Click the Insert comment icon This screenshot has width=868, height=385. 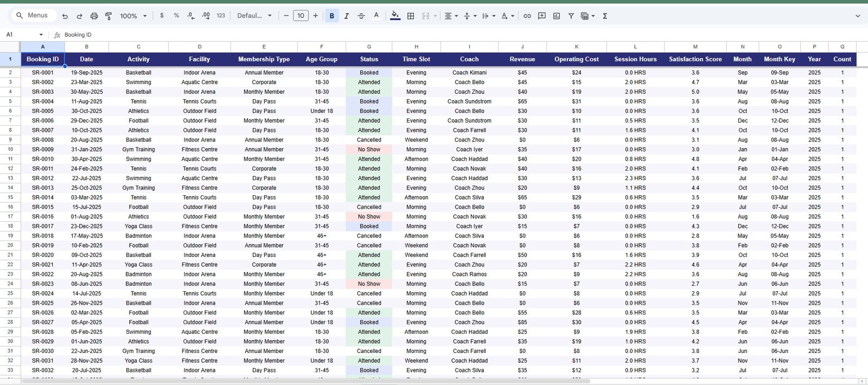(541, 16)
